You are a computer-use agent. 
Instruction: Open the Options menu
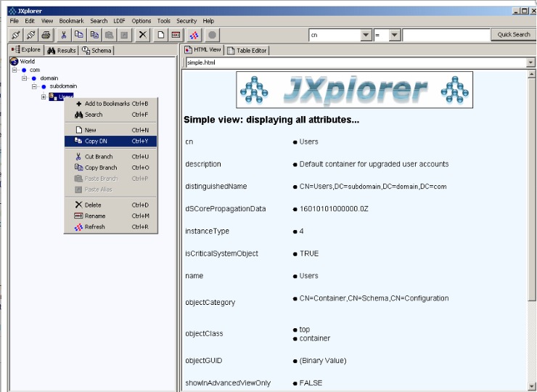[x=141, y=21]
